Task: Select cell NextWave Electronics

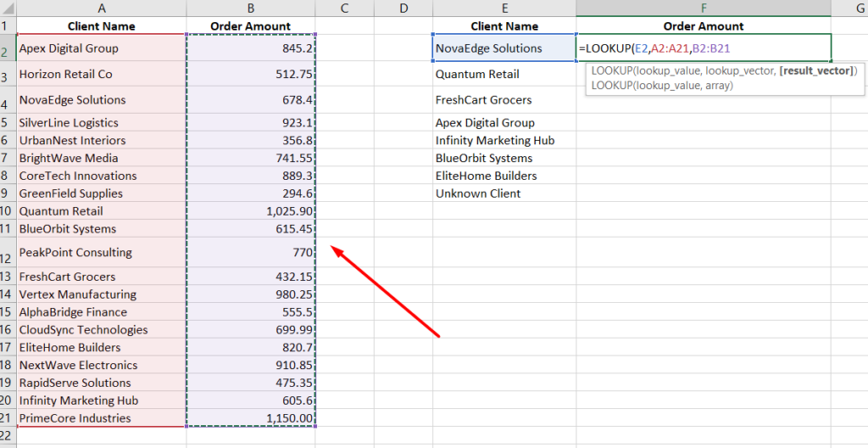Action: [x=102, y=366]
